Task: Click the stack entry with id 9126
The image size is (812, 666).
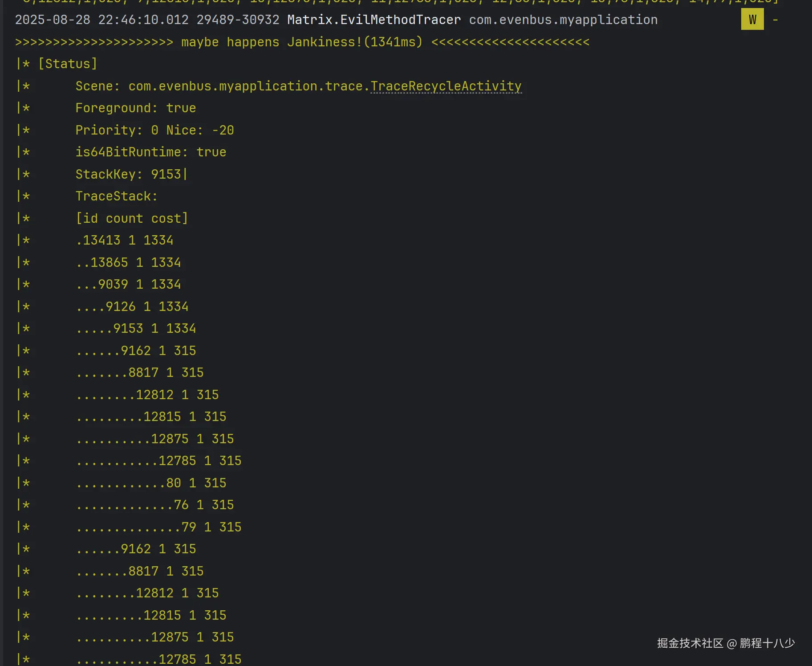Action: [x=132, y=306]
